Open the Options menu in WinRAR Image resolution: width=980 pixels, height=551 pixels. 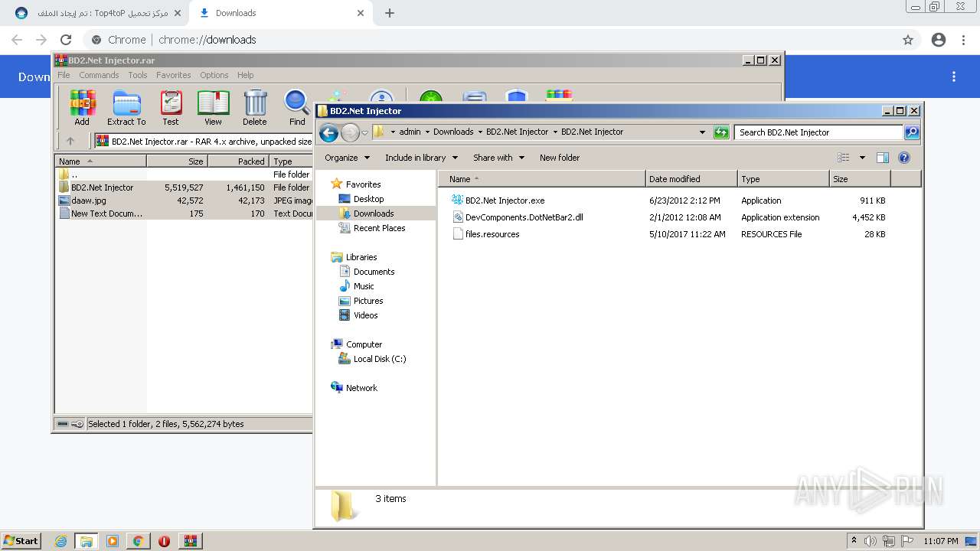coord(214,75)
